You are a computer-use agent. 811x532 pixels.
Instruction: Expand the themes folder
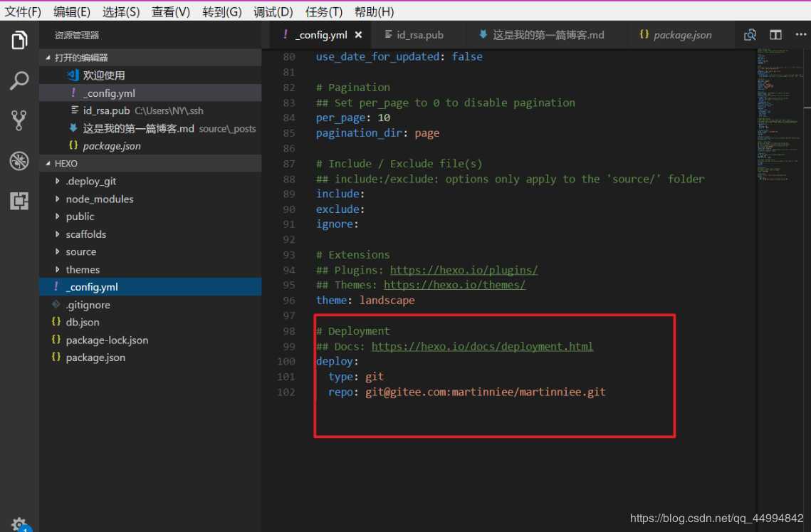pos(58,269)
